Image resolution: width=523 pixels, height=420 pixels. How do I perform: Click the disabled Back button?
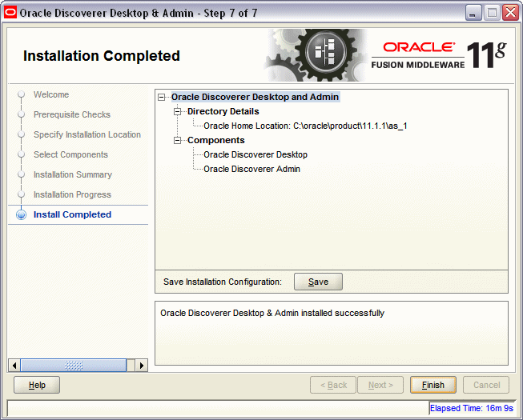(333, 385)
